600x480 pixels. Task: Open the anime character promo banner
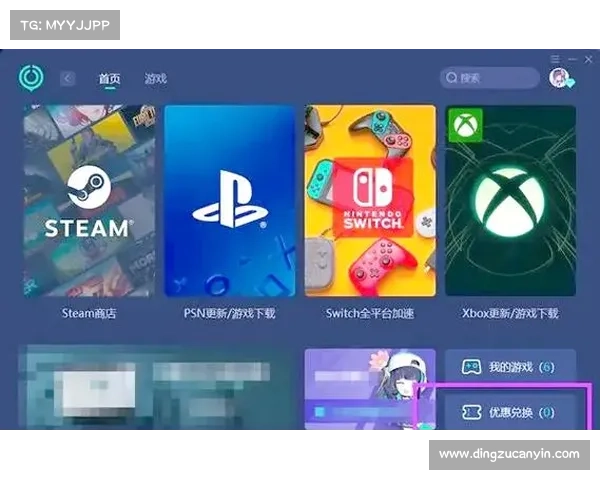[370, 389]
